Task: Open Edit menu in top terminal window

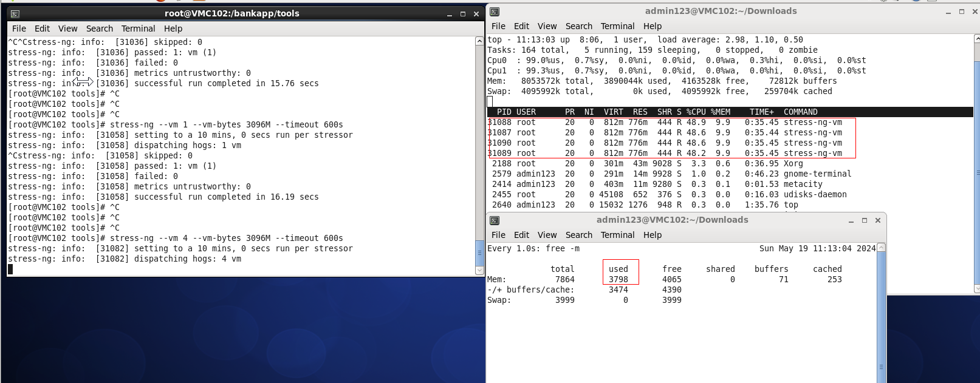Action: point(521,26)
